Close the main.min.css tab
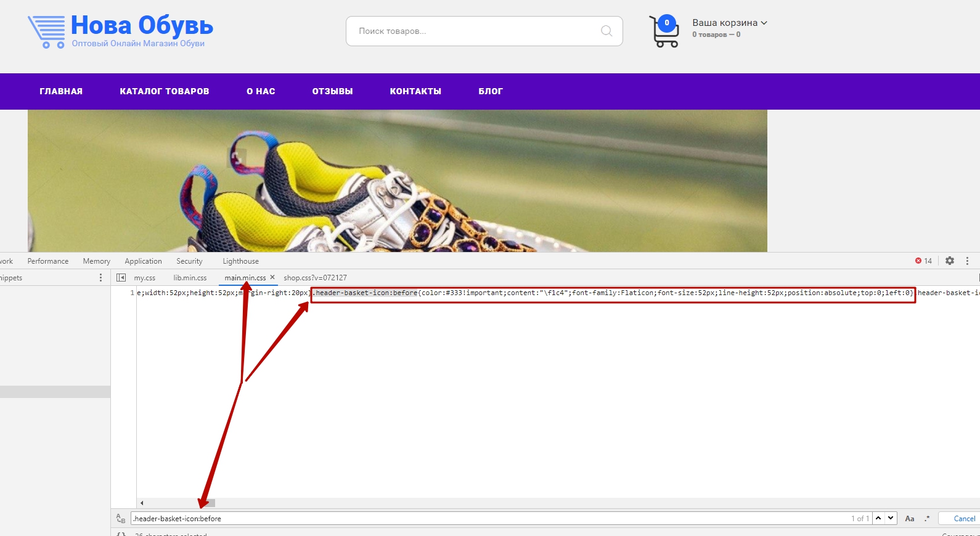The width and height of the screenshot is (980, 536). (272, 277)
